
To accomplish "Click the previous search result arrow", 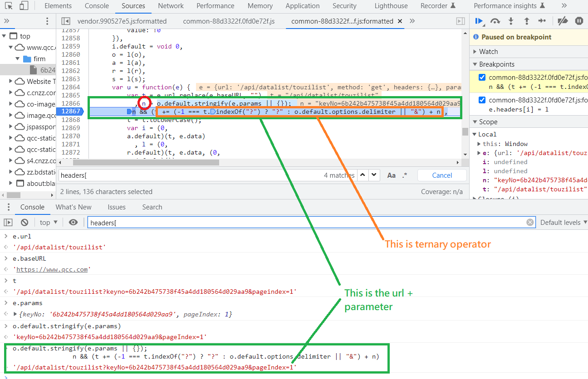I will [x=363, y=175].
